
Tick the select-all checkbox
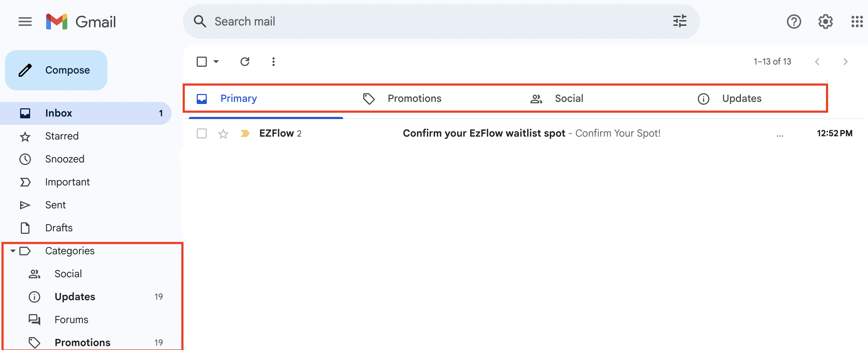(202, 62)
